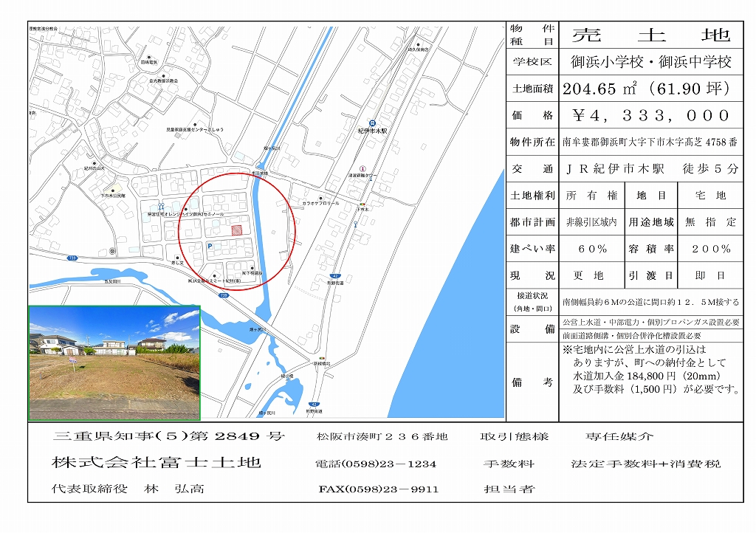Click the blue P parking icon
This screenshot has height=533, width=756.
[209, 246]
